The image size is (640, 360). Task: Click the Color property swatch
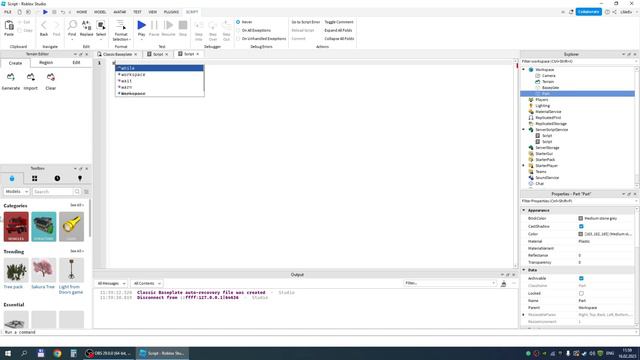pos(580,234)
